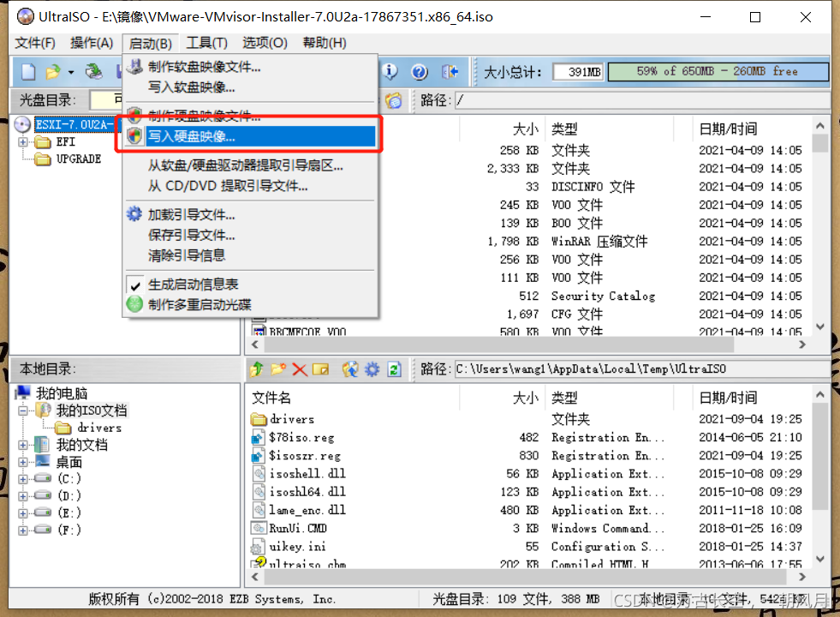Expand the (D:) drive node
The height and width of the screenshot is (617, 840).
(x=22, y=496)
